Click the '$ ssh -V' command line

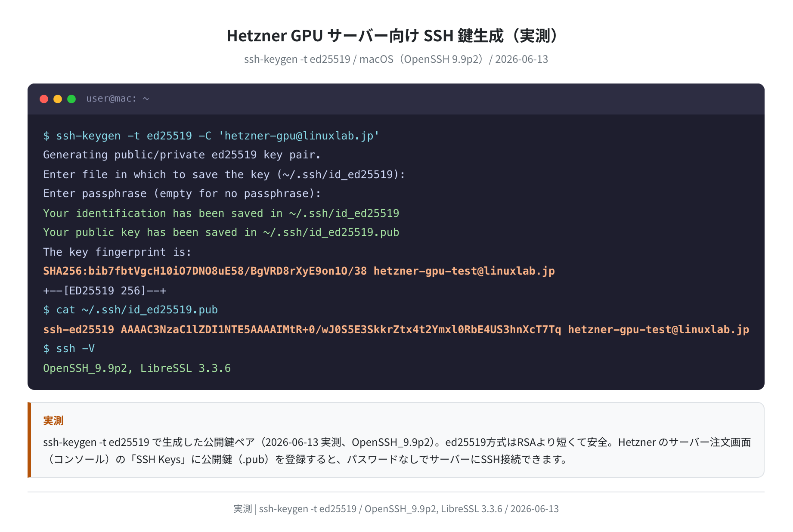point(69,349)
